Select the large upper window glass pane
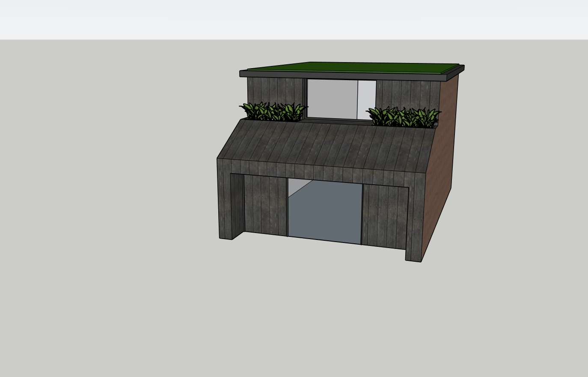Image resolution: width=588 pixels, height=377 pixels. (332, 99)
